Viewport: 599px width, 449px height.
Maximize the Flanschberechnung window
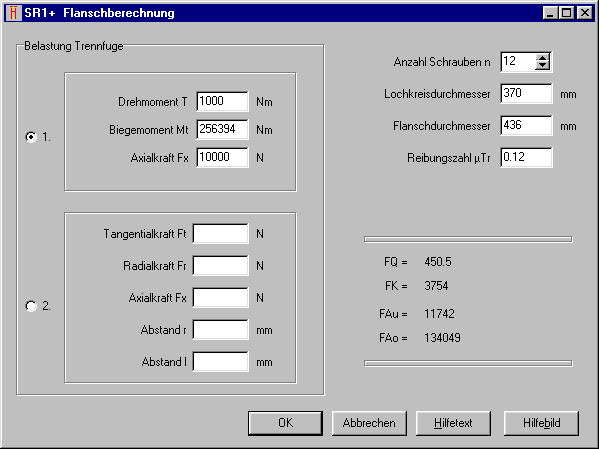[x=567, y=13]
